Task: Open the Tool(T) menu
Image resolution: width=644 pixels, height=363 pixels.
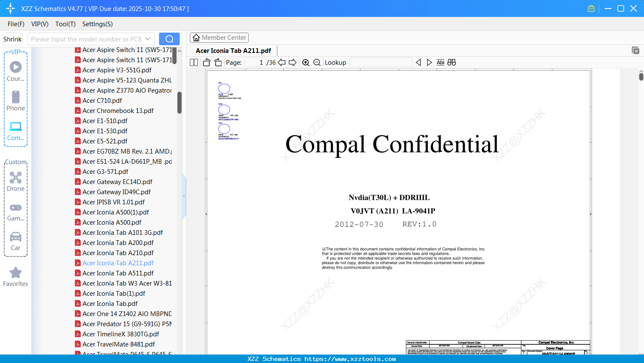Action: 66,24
